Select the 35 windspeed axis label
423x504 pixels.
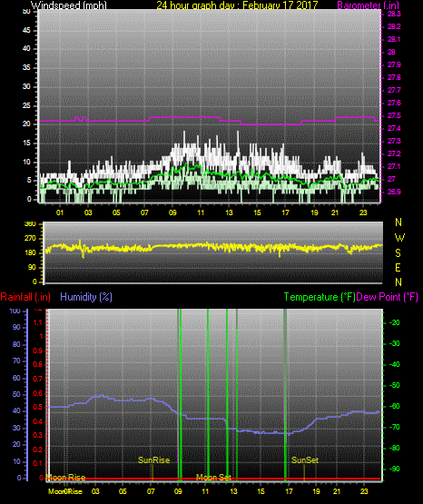(x=26, y=68)
